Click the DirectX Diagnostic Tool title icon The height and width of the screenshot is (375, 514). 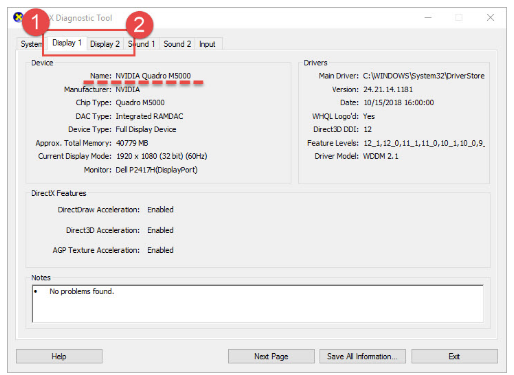click(x=18, y=17)
